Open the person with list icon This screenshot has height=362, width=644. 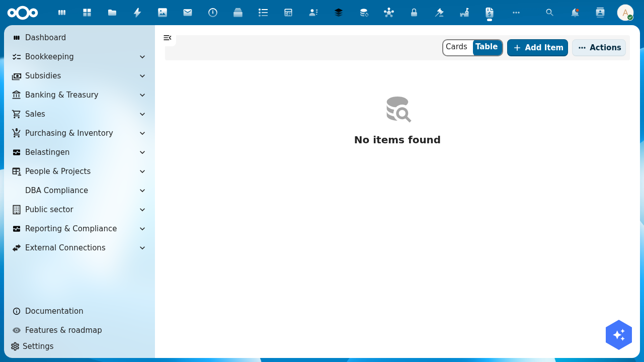click(x=313, y=13)
